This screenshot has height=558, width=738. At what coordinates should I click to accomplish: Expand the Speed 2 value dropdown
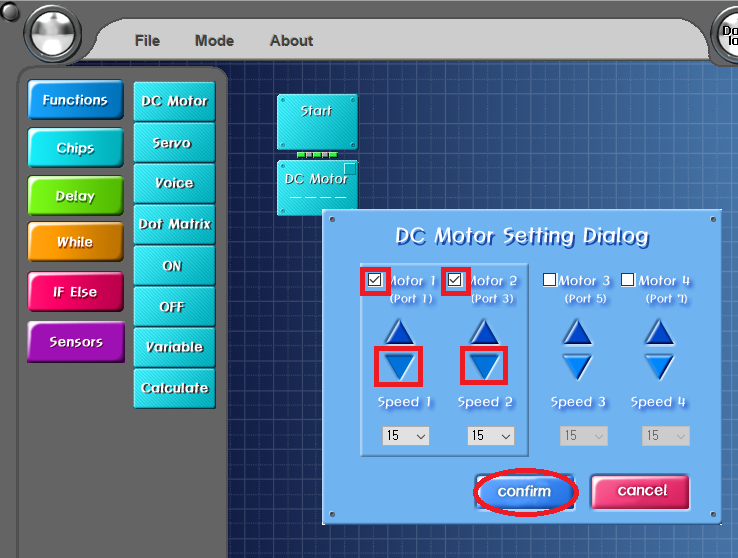pos(490,436)
